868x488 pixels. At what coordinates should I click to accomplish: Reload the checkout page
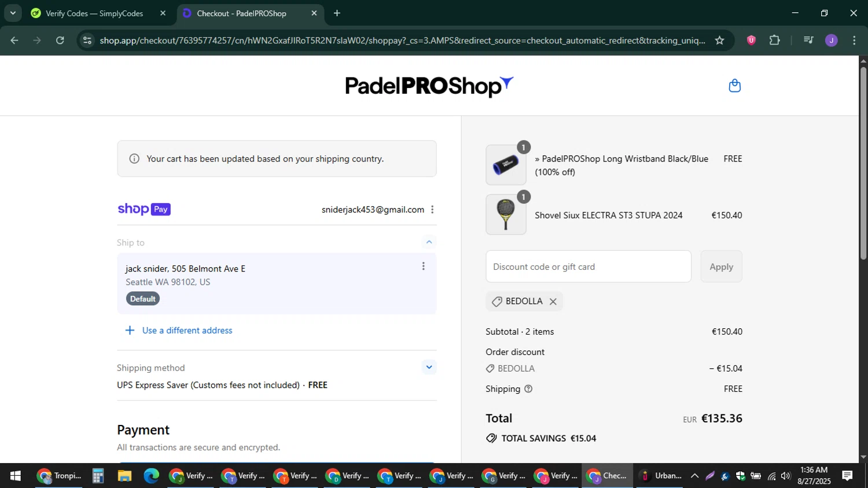click(60, 41)
